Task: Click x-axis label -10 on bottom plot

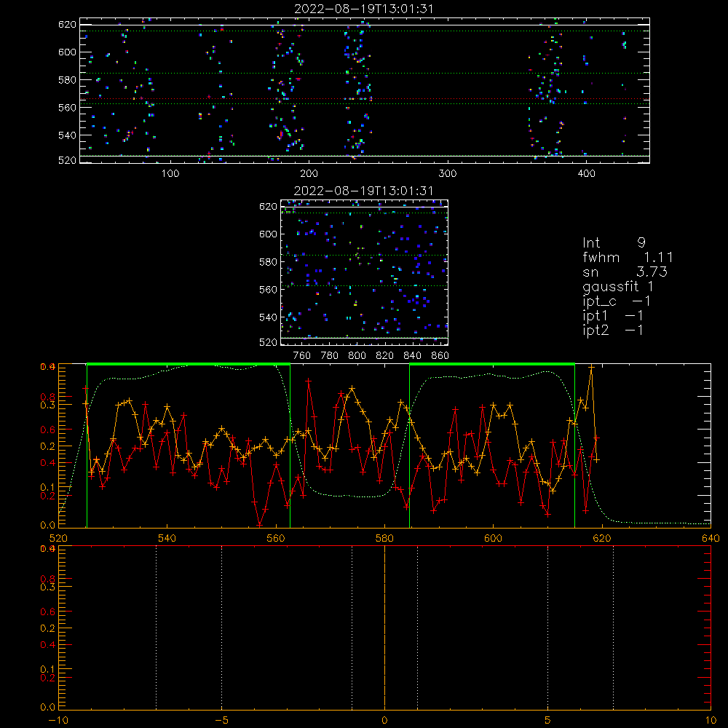Action: pos(58,720)
